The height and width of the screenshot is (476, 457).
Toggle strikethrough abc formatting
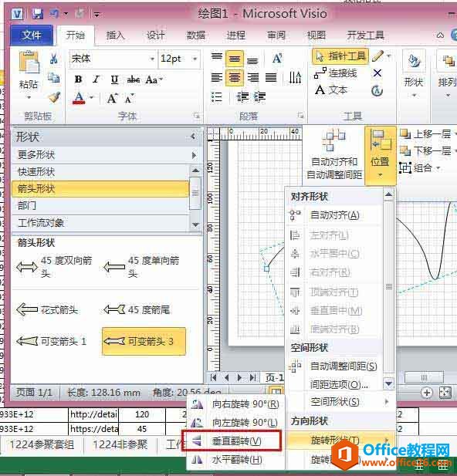134,79
